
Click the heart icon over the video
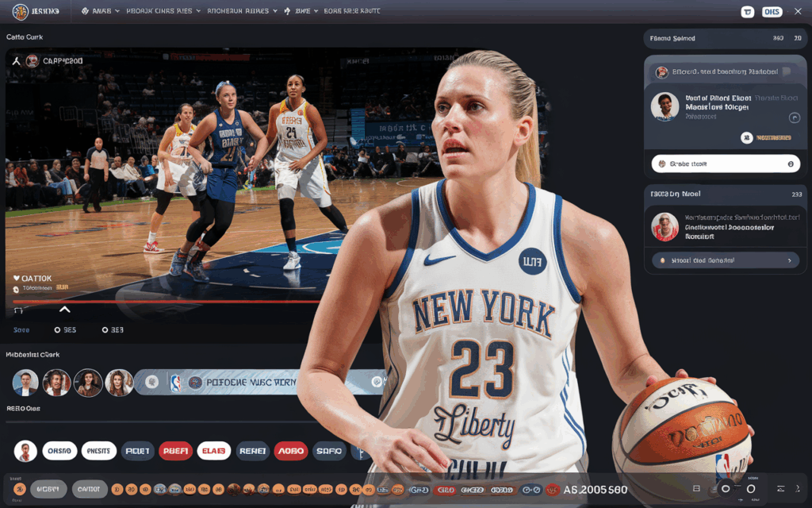[x=16, y=278]
